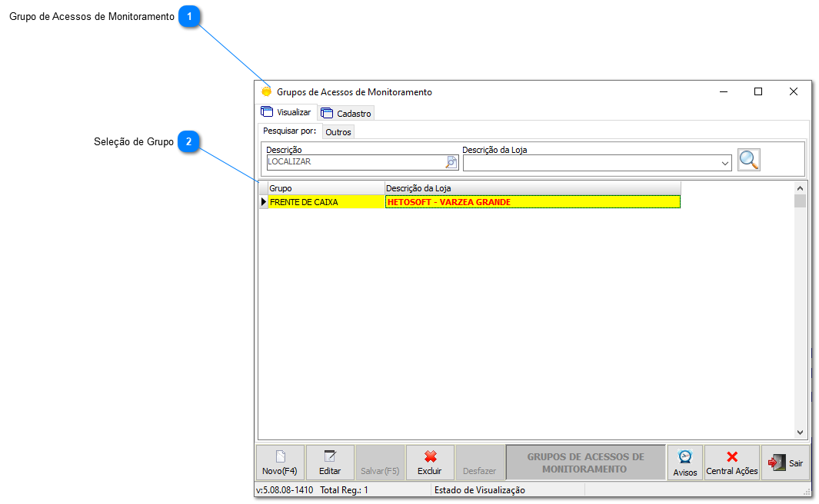Delete the record using Excluir
819x504 pixels.
pos(429,463)
